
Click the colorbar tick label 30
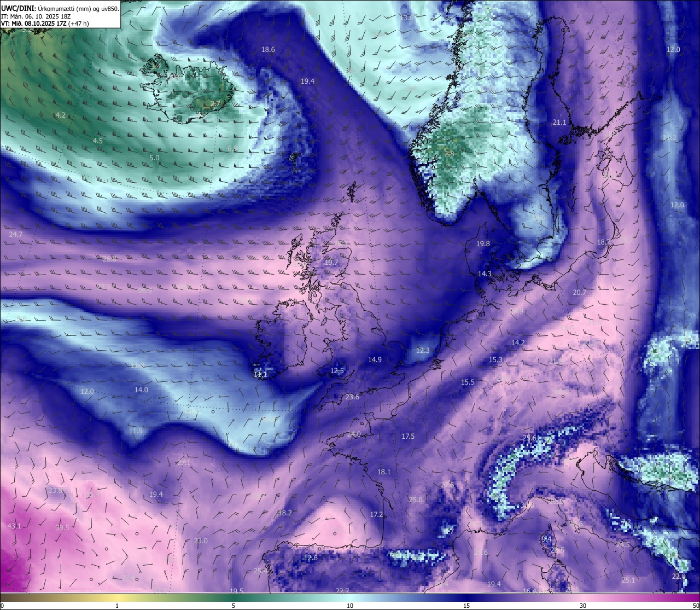[x=583, y=606]
